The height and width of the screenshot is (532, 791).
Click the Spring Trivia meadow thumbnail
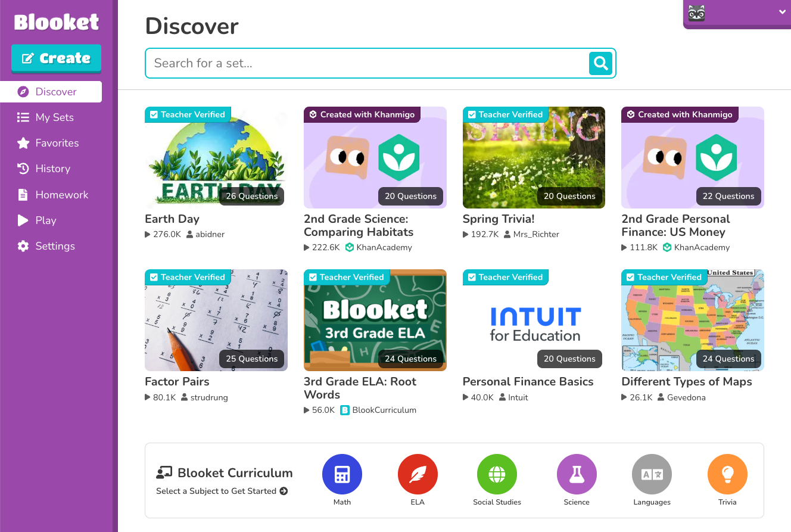point(534,157)
